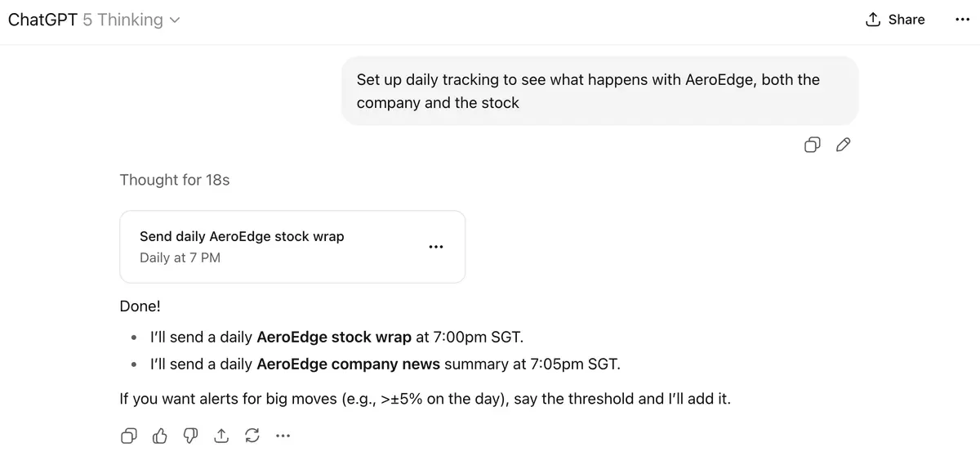Image resolution: width=980 pixels, height=456 pixels.
Task: Click the "Daily at 7 PM" schedule text
Action: pos(180,257)
